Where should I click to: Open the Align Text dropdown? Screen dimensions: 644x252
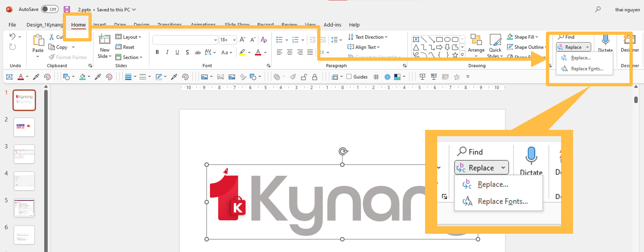point(363,47)
